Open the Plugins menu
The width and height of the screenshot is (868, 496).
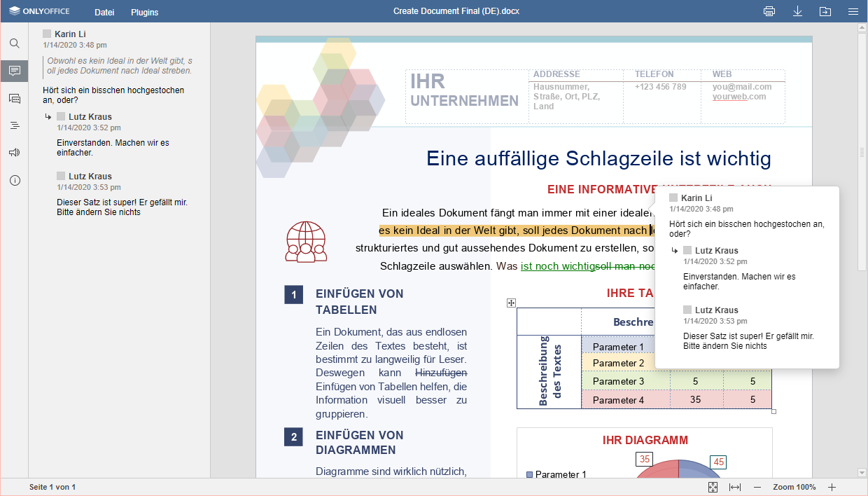click(145, 12)
